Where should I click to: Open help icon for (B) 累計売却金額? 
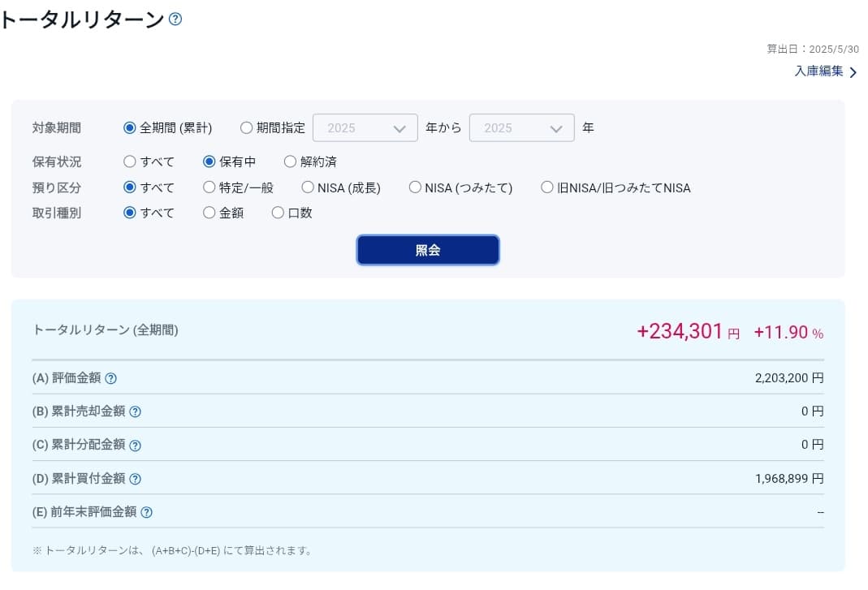[136, 411]
